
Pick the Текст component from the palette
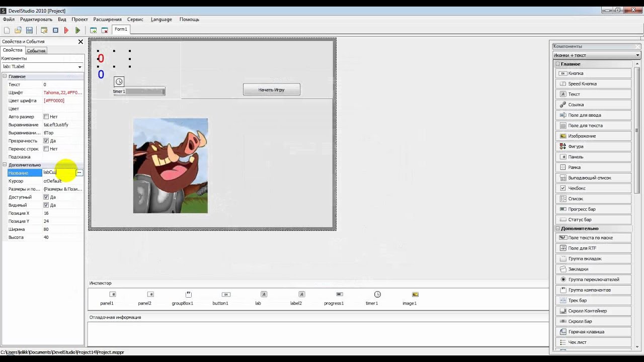(x=594, y=94)
